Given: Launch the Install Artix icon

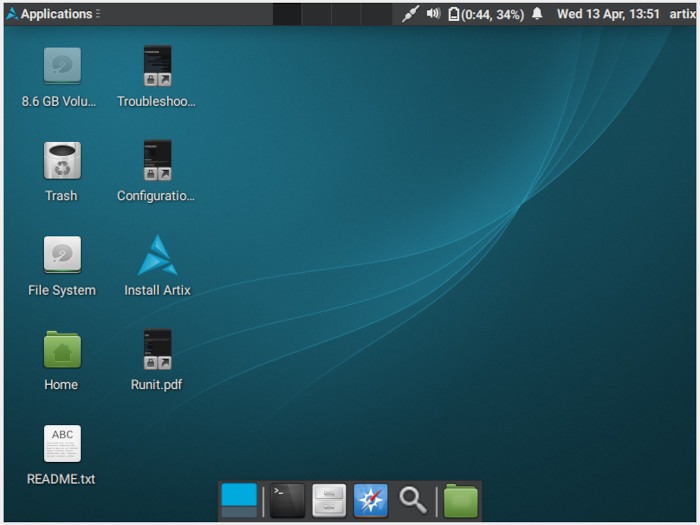Looking at the screenshot, I should coord(157,255).
